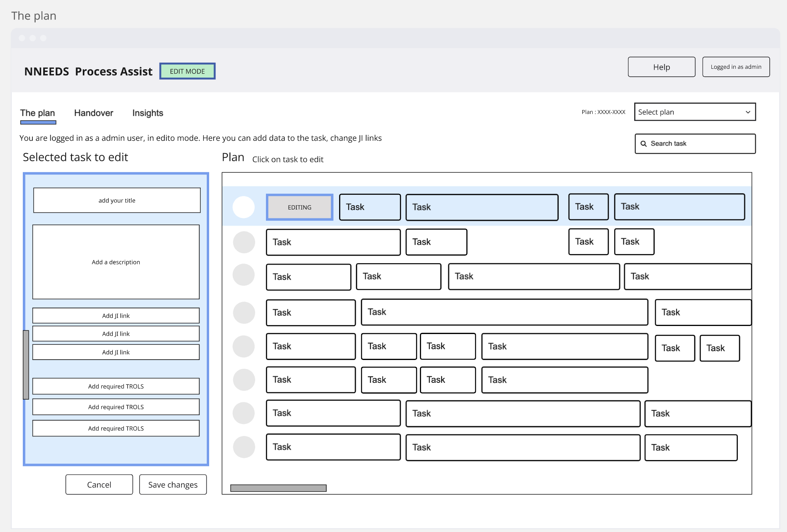Click the second Add JI link field

(116, 334)
